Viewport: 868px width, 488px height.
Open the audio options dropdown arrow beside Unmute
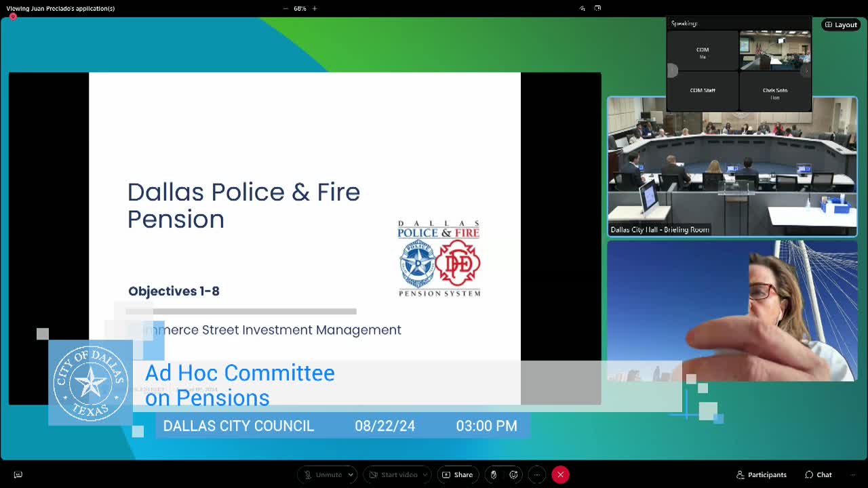(351, 474)
